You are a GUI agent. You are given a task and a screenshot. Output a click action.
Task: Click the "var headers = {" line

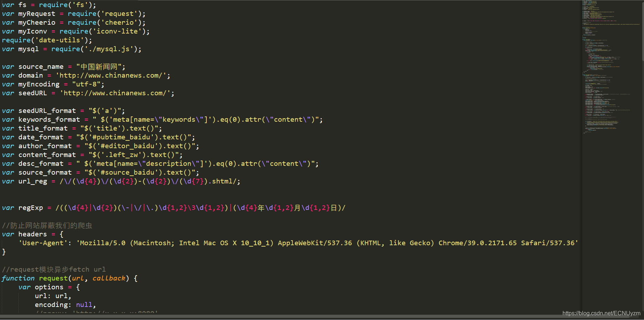click(x=33, y=234)
